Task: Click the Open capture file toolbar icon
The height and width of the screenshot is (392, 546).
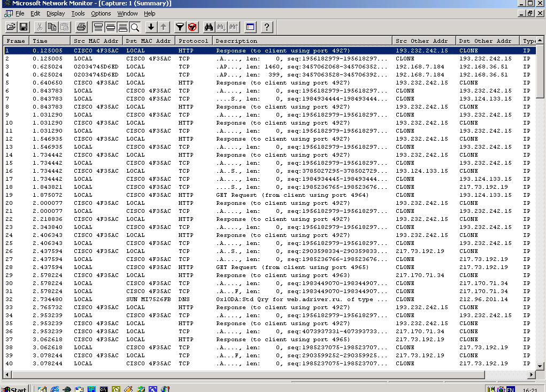Action: (x=11, y=27)
